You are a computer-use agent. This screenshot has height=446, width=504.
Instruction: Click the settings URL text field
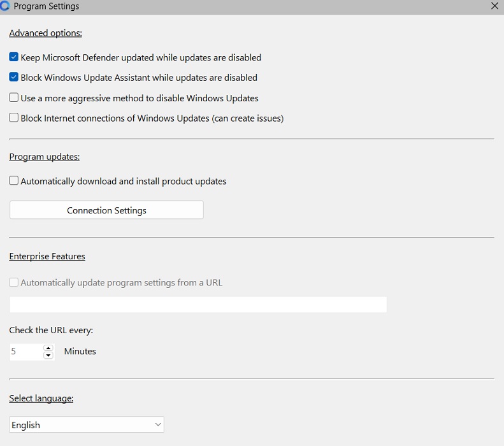coord(198,305)
